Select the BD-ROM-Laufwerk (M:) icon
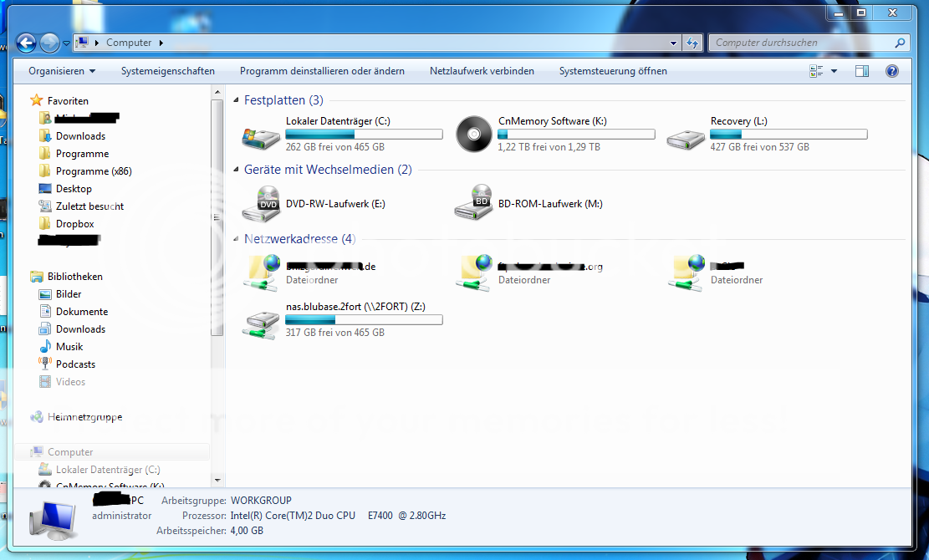This screenshot has width=929, height=560. pyautogui.click(x=473, y=204)
